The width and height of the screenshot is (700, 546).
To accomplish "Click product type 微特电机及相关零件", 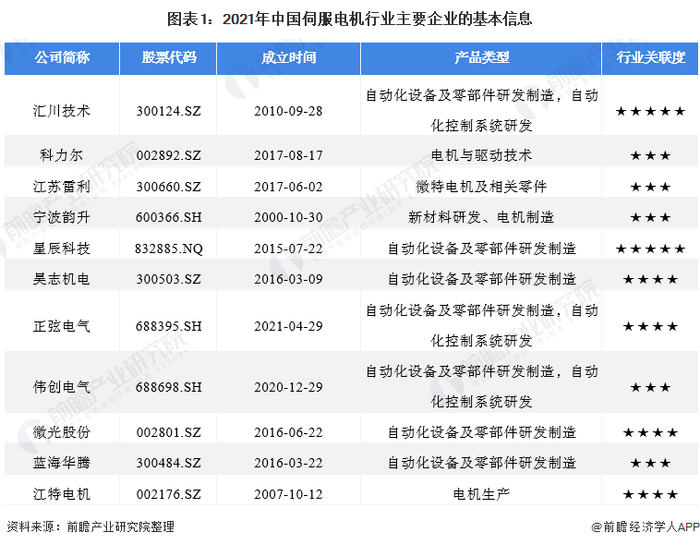I will coord(481,187).
